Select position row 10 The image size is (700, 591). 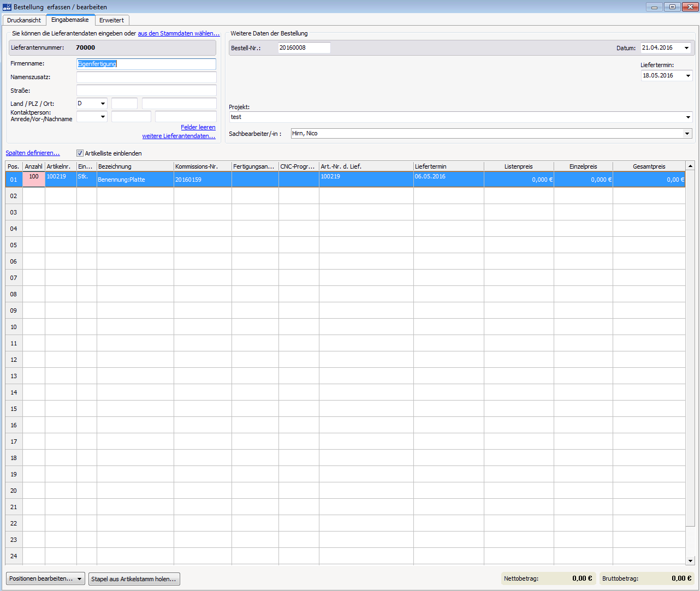[345, 327]
